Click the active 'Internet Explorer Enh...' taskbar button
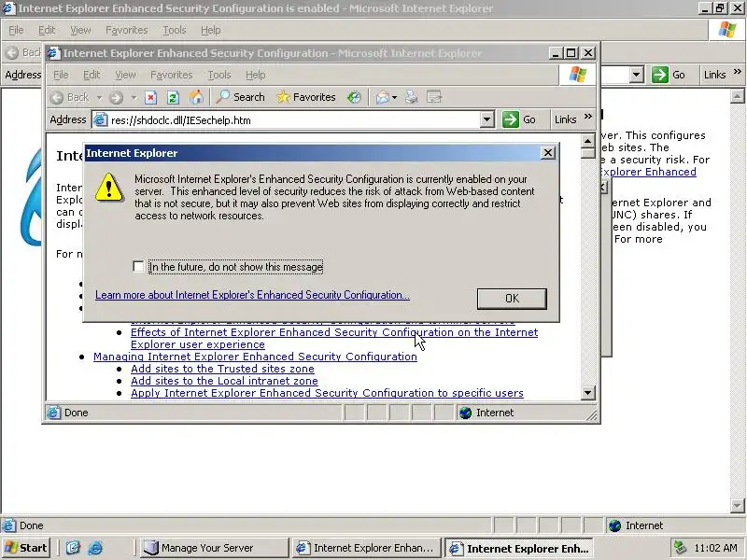 coord(519,548)
